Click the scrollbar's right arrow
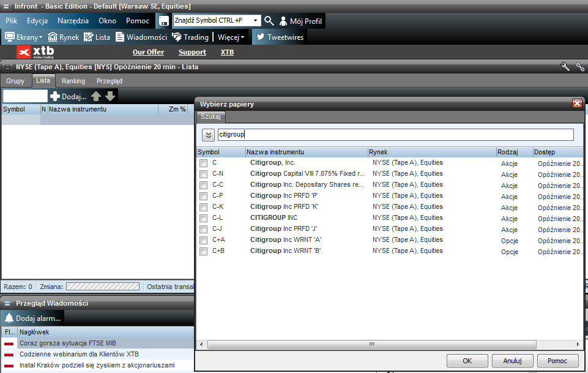588x373 pixels. (578, 344)
